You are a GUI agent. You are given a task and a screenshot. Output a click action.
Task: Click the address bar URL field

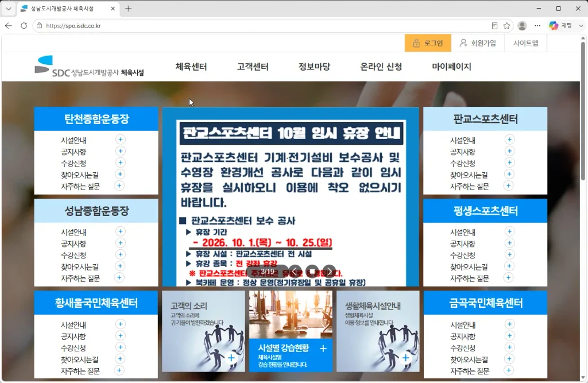coord(262,25)
